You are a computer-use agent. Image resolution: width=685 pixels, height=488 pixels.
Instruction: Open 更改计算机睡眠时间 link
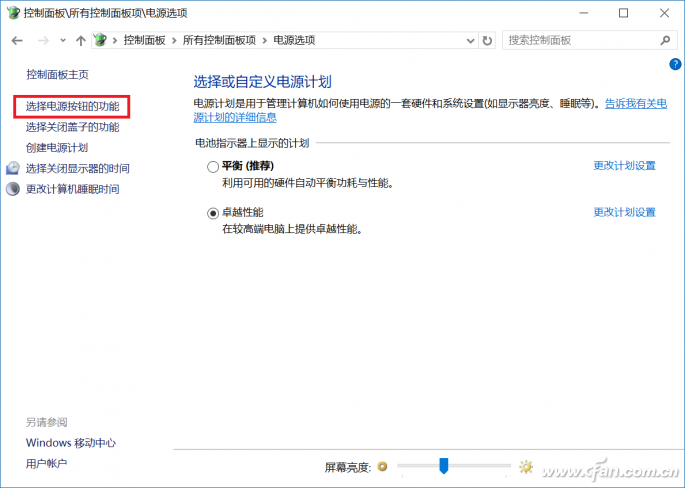tap(73, 189)
